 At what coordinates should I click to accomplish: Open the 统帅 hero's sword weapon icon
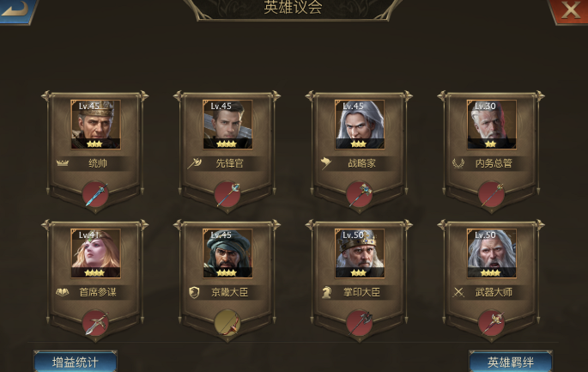click(x=95, y=194)
